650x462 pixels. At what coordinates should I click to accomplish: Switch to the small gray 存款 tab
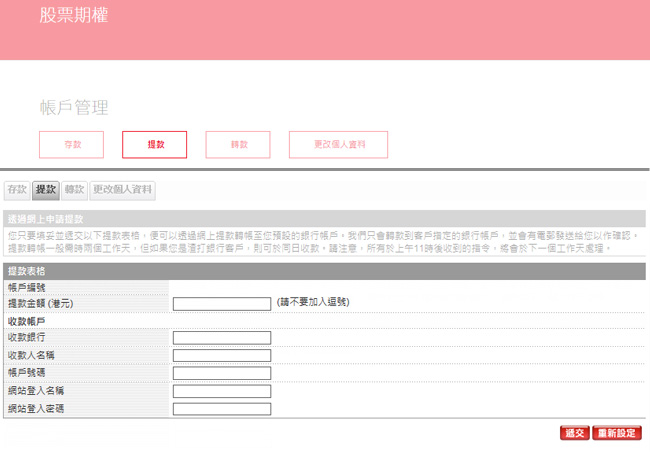point(17,189)
